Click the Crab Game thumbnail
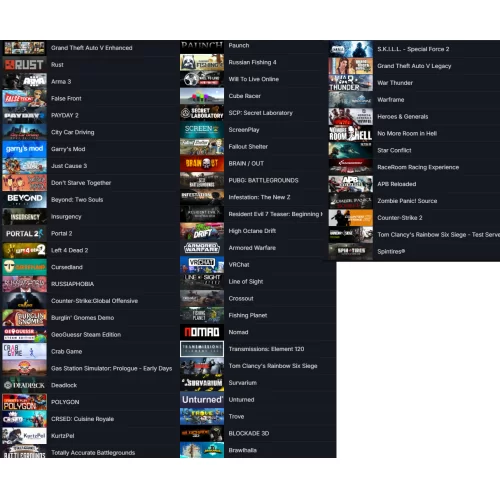This screenshot has width=500, height=500. [24, 351]
